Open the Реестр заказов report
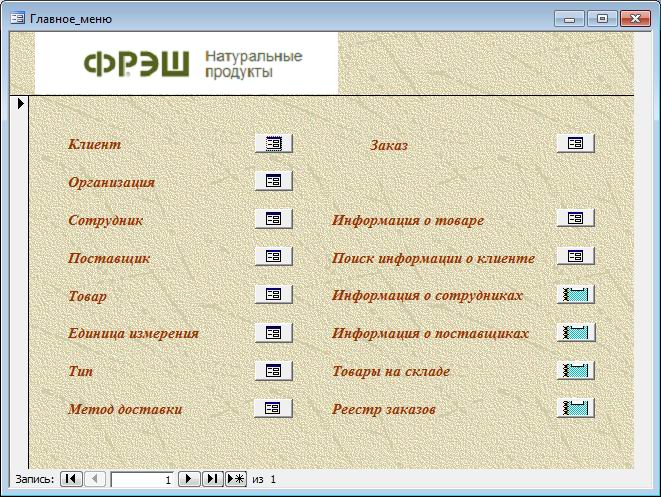 (575, 408)
